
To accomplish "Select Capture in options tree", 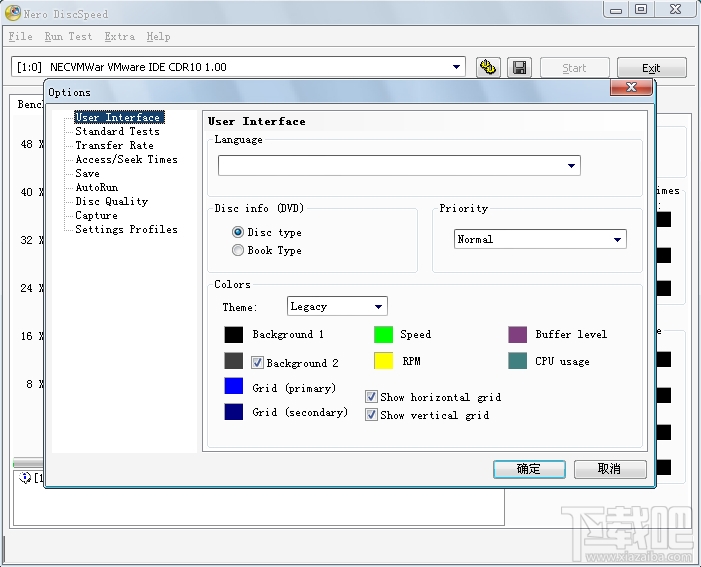I will pyautogui.click(x=96, y=216).
